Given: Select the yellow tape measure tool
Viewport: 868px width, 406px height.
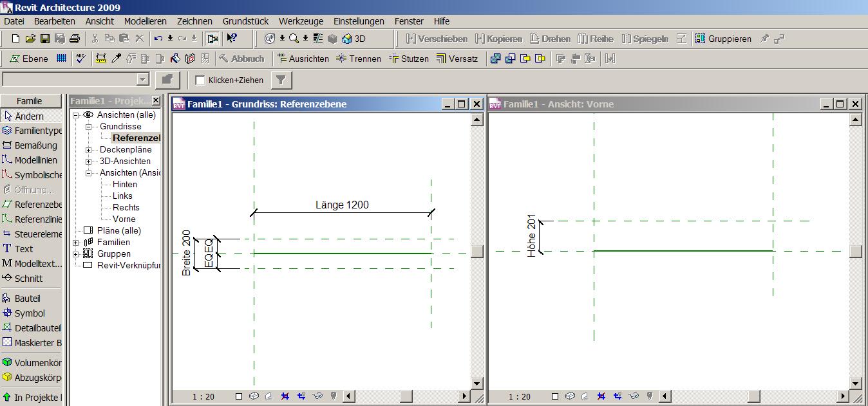Looking at the screenshot, I should pyautogui.click(x=101, y=58).
